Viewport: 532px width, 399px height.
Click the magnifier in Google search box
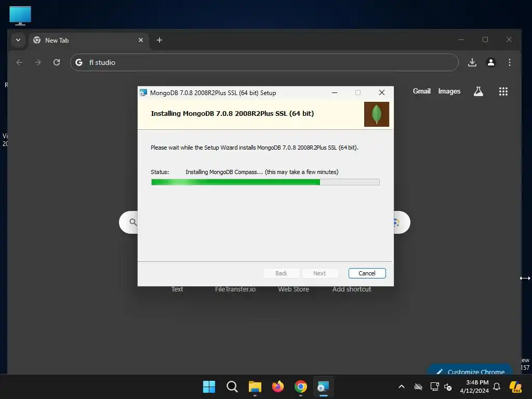(x=133, y=222)
